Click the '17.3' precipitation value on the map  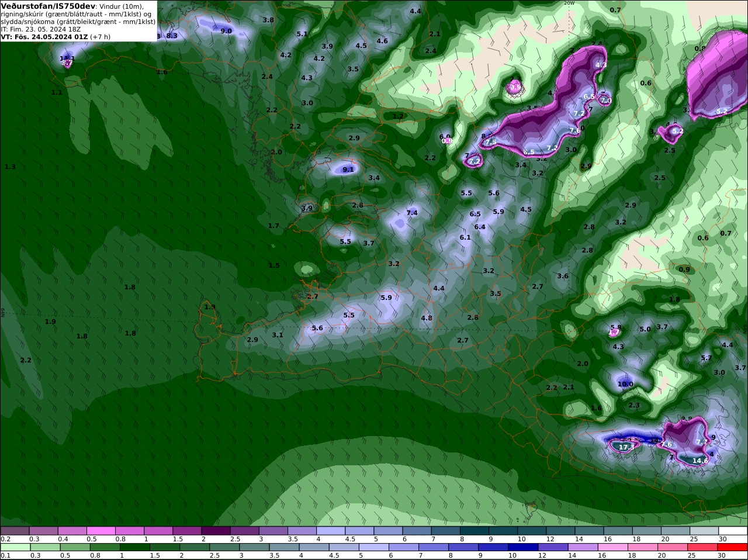[626, 447]
